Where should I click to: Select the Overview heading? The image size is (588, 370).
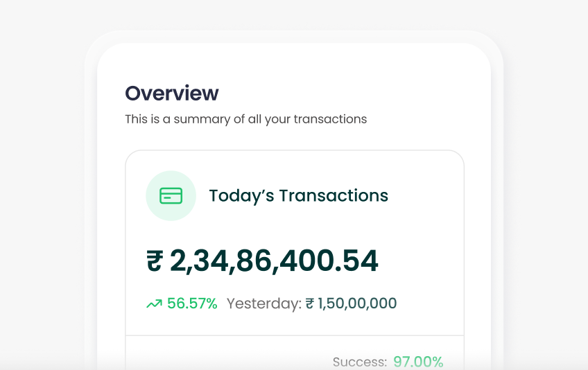pyautogui.click(x=171, y=93)
